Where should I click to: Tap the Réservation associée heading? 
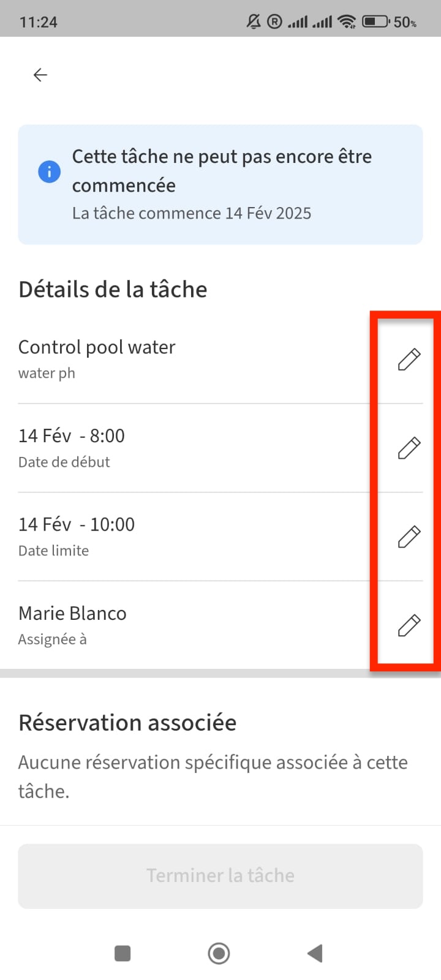(x=127, y=723)
